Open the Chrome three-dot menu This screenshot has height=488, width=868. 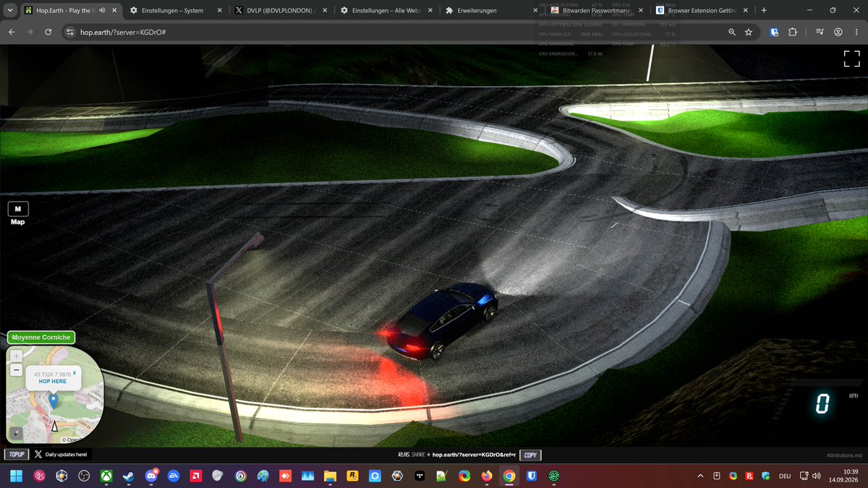[x=856, y=33]
